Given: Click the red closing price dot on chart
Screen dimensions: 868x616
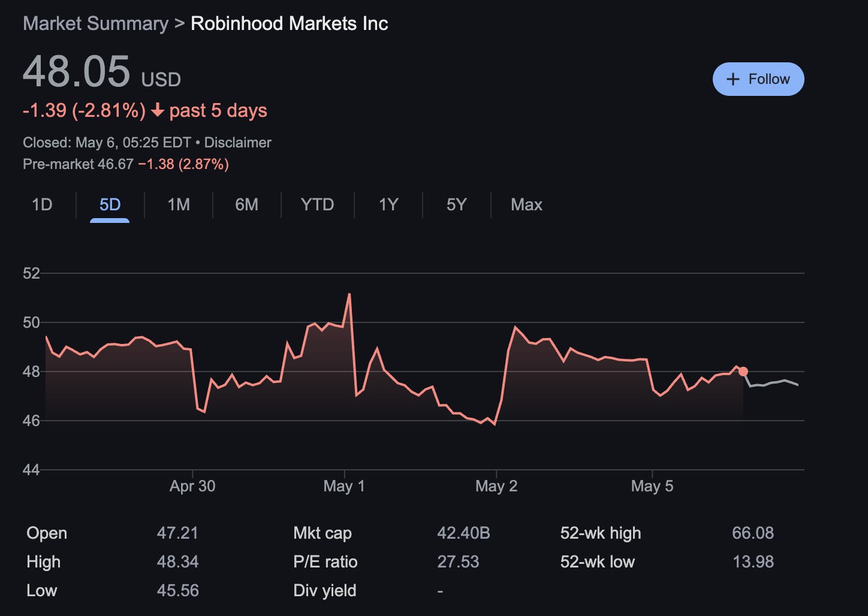Looking at the screenshot, I should click(x=743, y=372).
